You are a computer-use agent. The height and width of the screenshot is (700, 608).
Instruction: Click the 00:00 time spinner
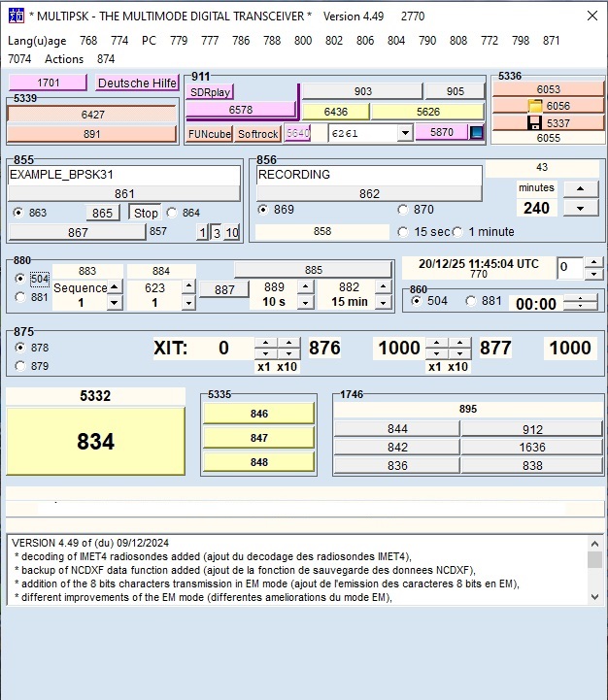pos(580,304)
